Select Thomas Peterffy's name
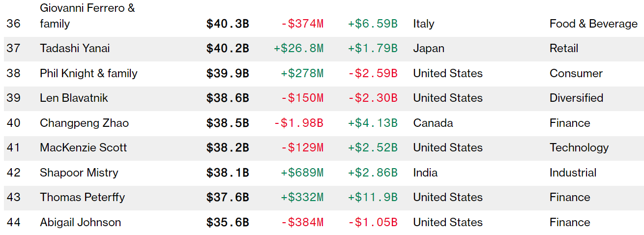Image resolution: width=644 pixels, height=235 pixels. (x=82, y=197)
